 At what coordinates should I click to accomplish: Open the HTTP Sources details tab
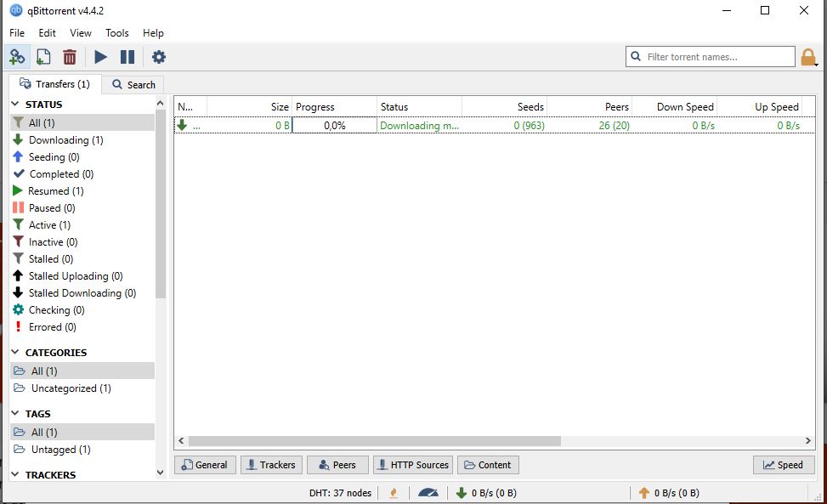pyautogui.click(x=413, y=465)
